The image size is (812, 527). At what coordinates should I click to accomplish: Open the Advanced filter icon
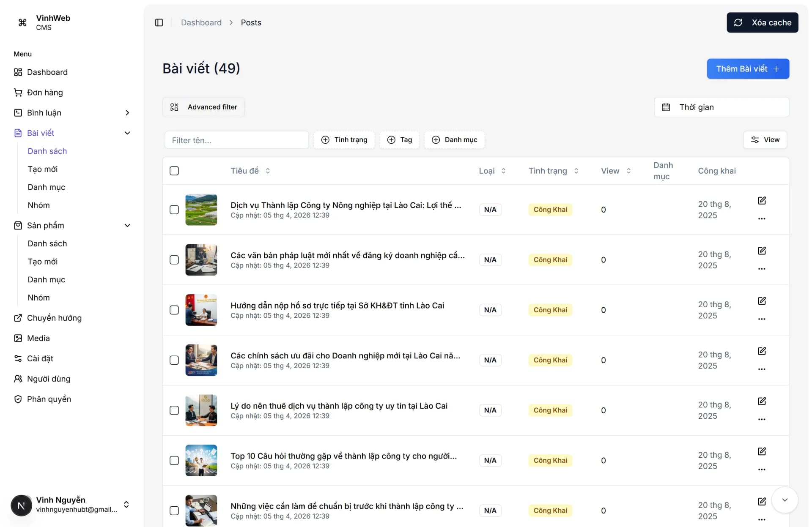coord(174,107)
